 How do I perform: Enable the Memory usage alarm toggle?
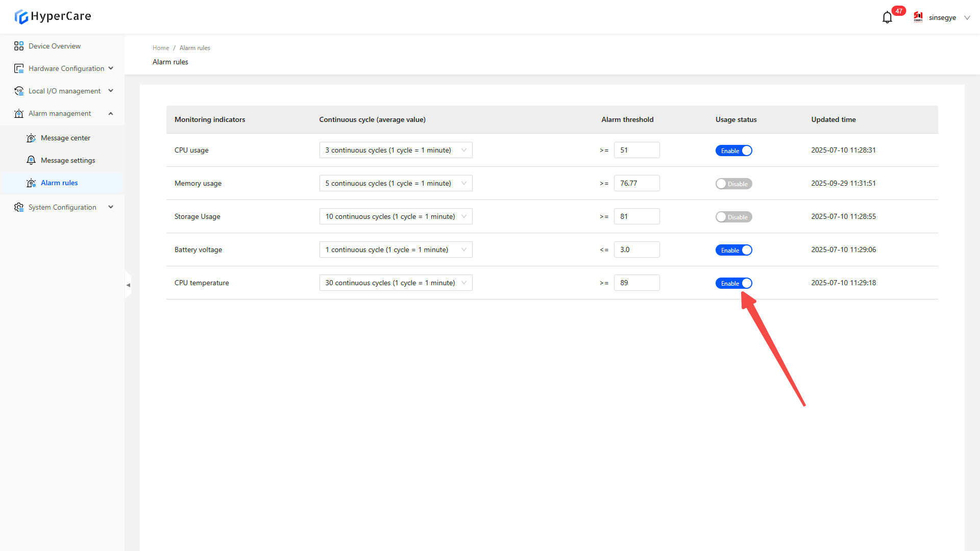click(733, 184)
